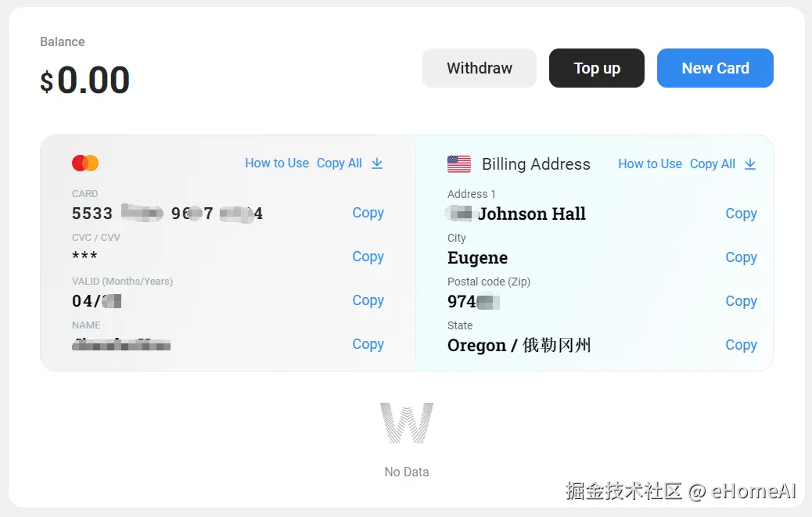The image size is (812, 517).
Task: Open the Top up button
Action: click(597, 68)
